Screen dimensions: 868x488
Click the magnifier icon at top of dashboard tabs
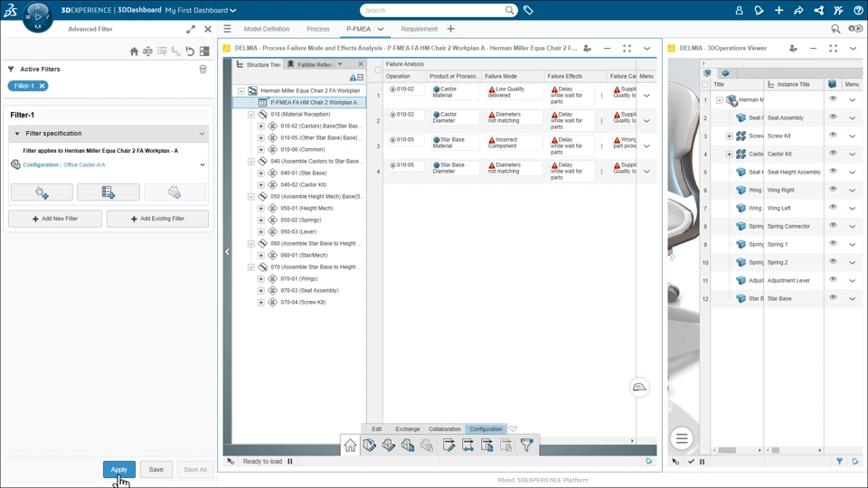coord(835,29)
